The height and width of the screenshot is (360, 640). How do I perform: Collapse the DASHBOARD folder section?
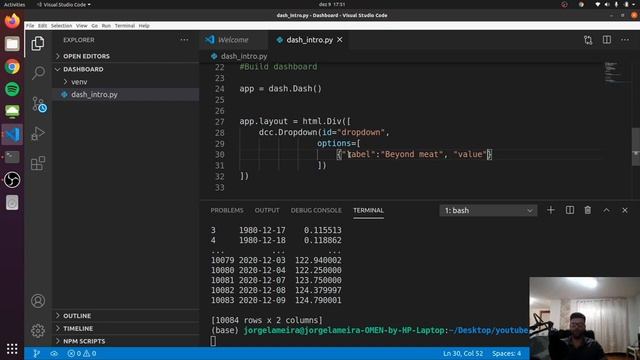pyautogui.click(x=125, y=69)
